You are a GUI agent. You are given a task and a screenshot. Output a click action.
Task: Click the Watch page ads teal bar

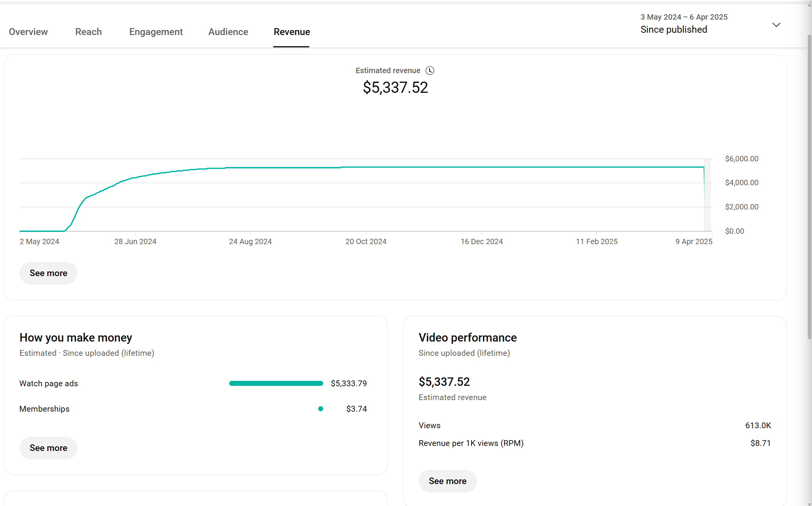(276, 384)
